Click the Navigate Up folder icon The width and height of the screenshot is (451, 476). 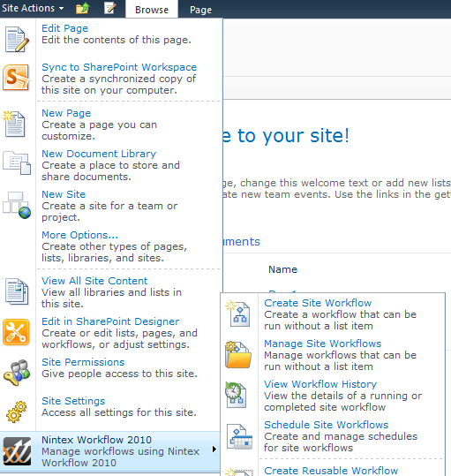83,8
